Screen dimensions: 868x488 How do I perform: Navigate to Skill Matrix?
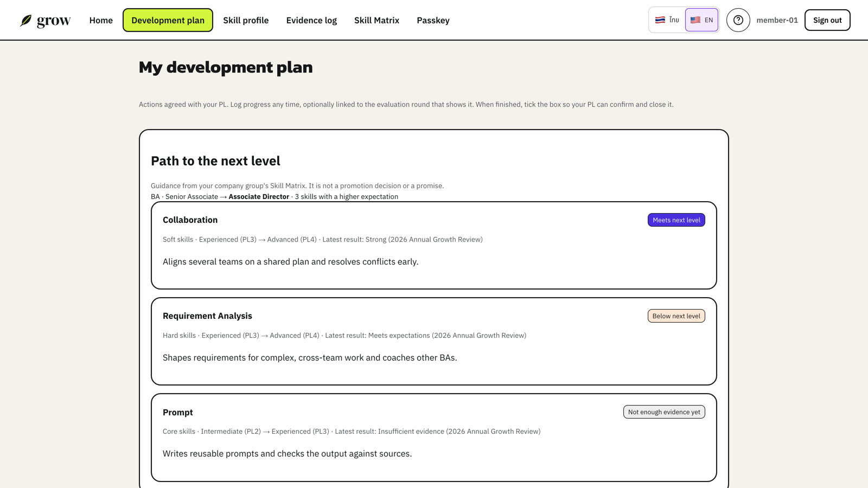click(376, 20)
